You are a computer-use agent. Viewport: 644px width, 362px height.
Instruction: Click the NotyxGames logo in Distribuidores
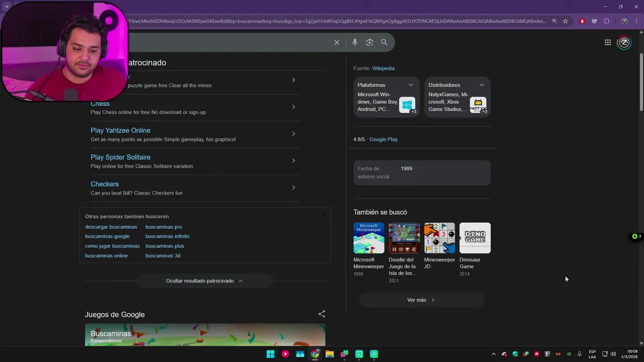click(478, 105)
